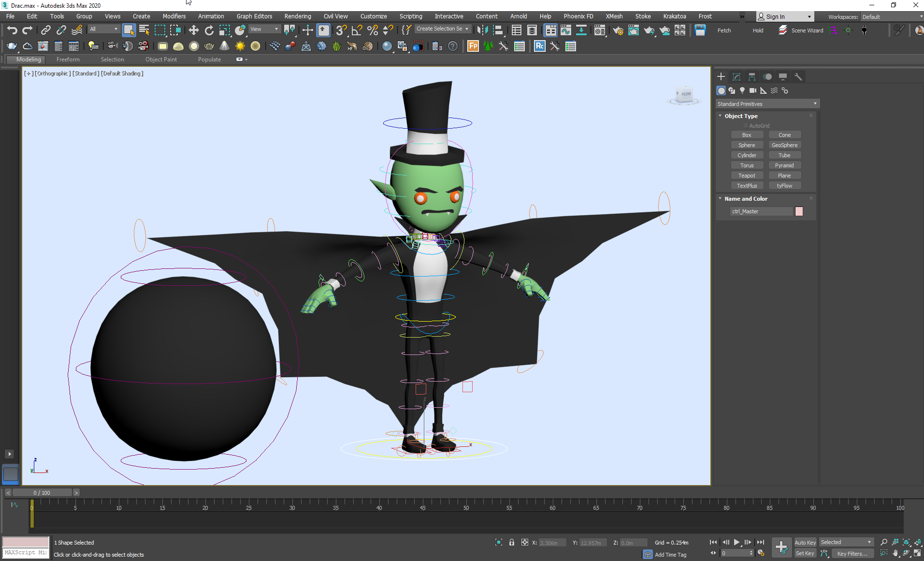Open the Utilities panel wrench icon
This screenshot has height=561, width=924.
pos(798,77)
